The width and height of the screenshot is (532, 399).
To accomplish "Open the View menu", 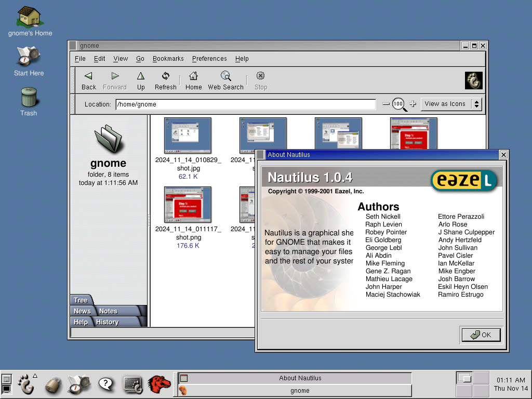I will 121,59.
